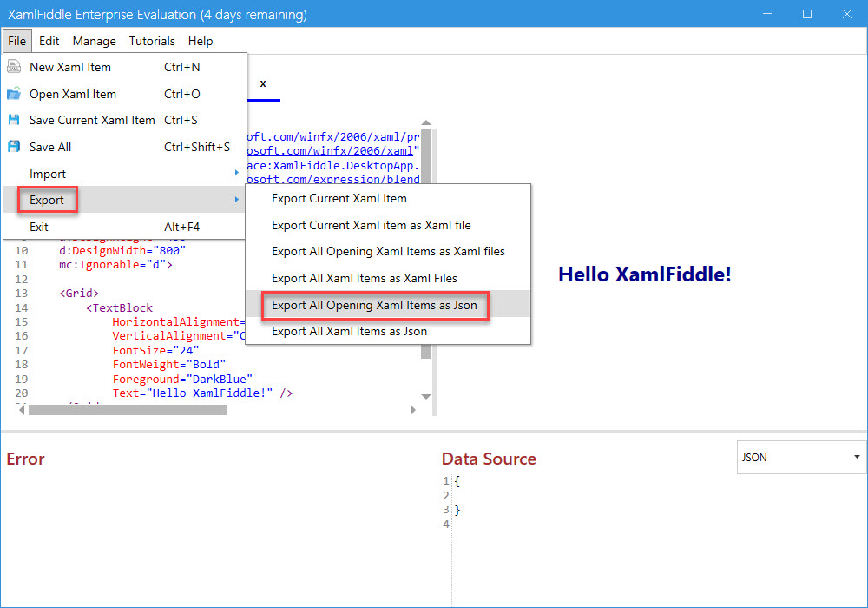Click the Foreground="DarkBlue" code line
Screen dimensions: 868x608
182,379
